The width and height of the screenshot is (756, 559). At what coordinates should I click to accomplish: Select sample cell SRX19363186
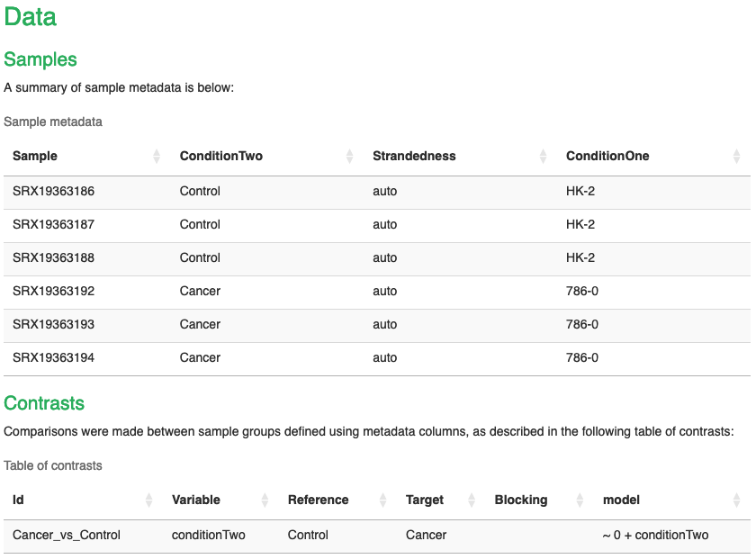(53, 192)
